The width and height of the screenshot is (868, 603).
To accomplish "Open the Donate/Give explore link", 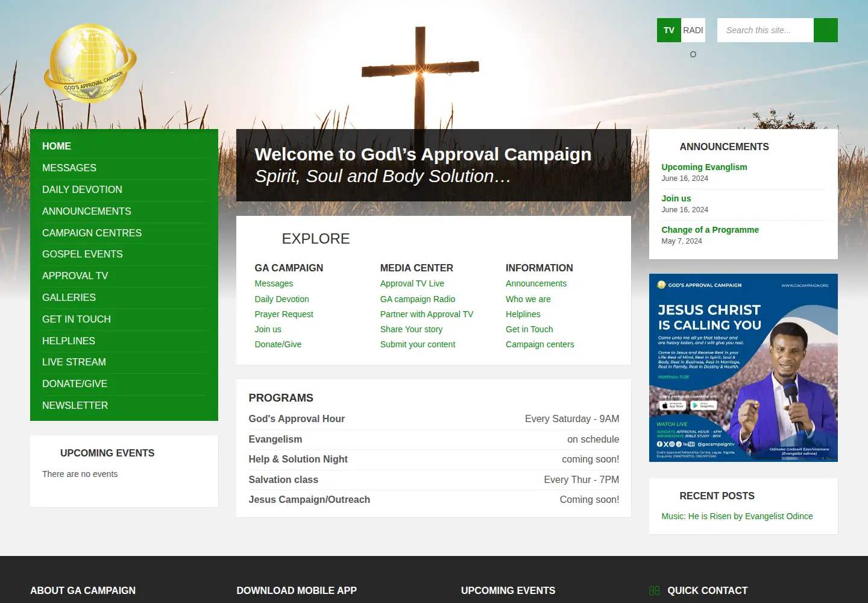I will (278, 344).
